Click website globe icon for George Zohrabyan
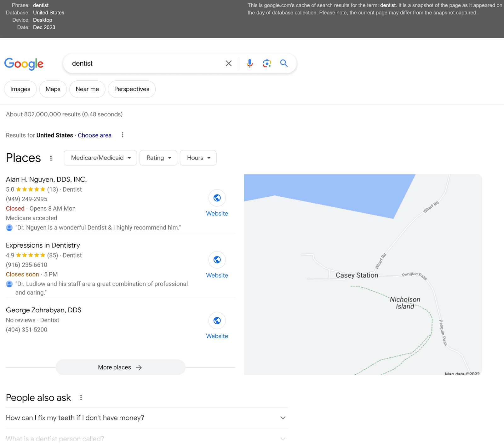This screenshot has height=445, width=504. click(x=217, y=321)
